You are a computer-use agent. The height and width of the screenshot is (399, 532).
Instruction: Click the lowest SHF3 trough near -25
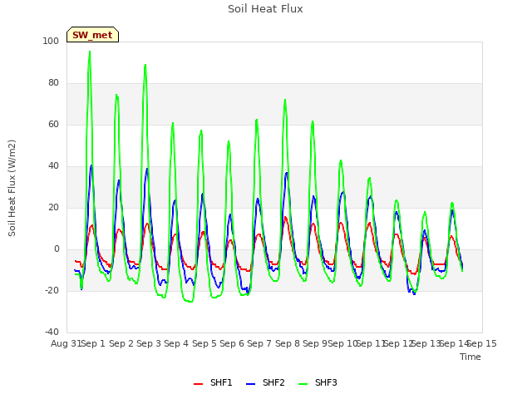pyautogui.click(x=190, y=301)
